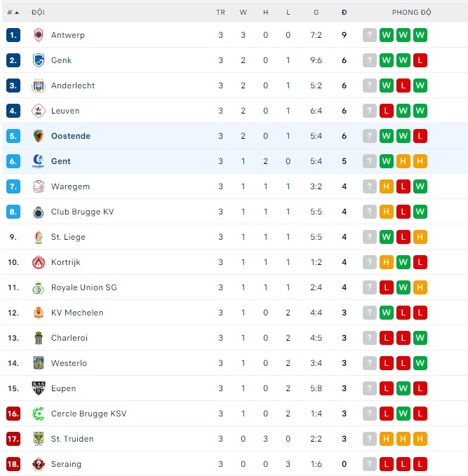Click the Club Brugge KV logo
The height and width of the screenshot is (476, 468).
[x=39, y=212]
